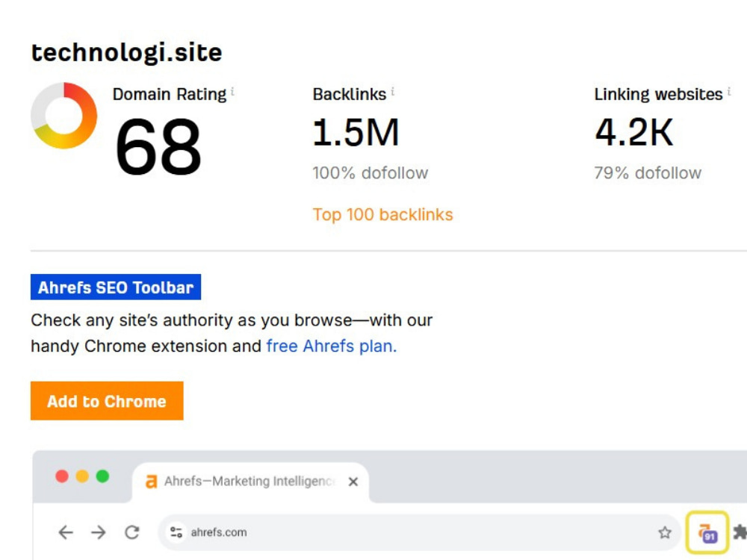The height and width of the screenshot is (560, 747).
Task: Click the bookmark star icon
Action: [665, 532]
